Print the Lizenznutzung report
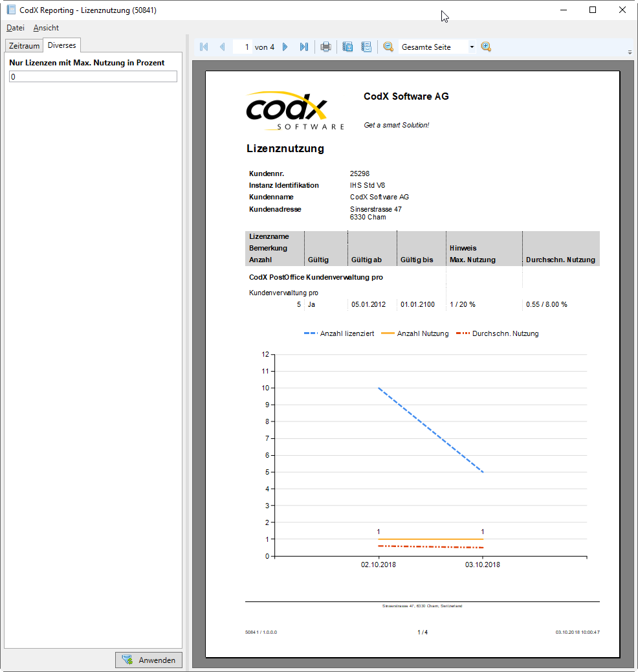The height and width of the screenshot is (672, 638). pyautogui.click(x=325, y=47)
